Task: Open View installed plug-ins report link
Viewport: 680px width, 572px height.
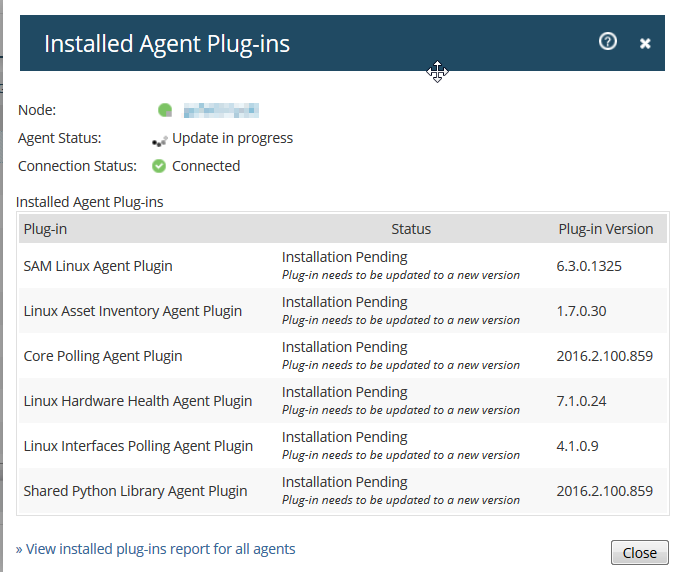Action: point(156,549)
